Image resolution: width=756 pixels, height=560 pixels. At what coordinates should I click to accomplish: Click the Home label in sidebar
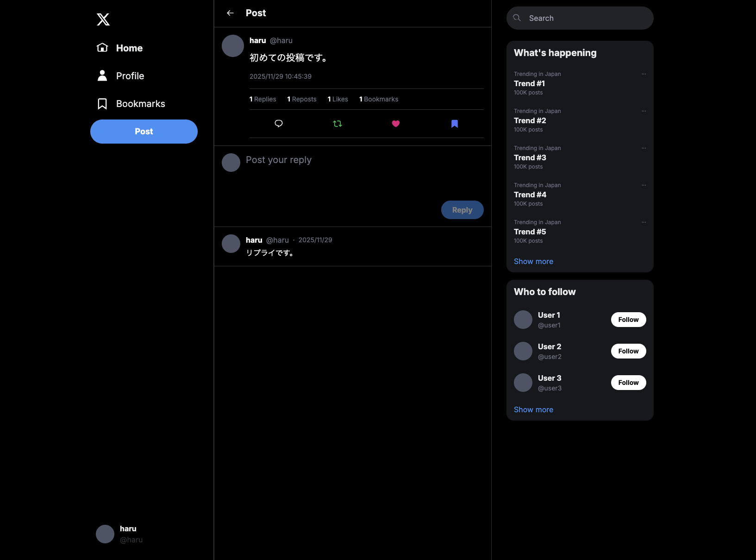(129, 48)
